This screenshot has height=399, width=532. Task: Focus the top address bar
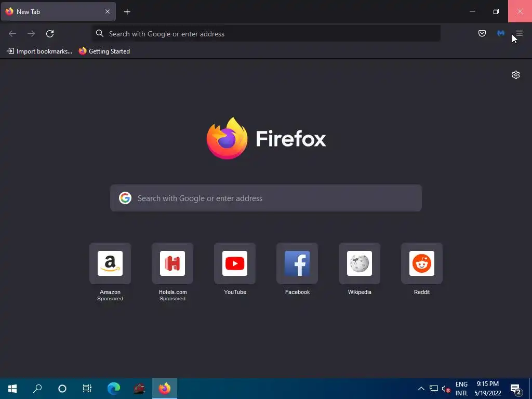click(267, 34)
